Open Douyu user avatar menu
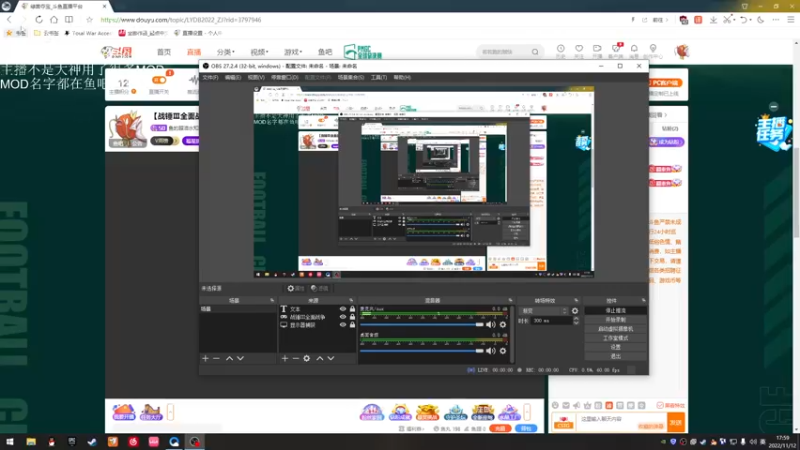Viewport: 800px width, 450px height. (682, 51)
